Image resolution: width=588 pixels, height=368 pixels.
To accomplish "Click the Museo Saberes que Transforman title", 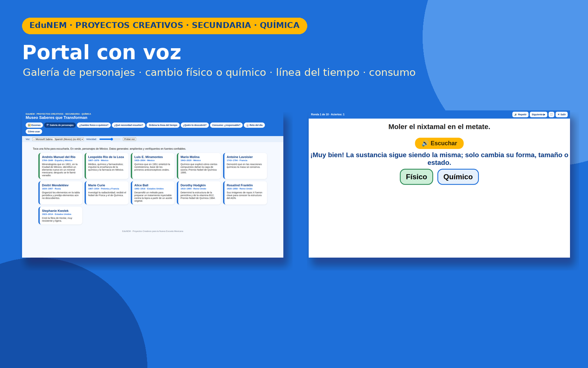I will [57, 118].
